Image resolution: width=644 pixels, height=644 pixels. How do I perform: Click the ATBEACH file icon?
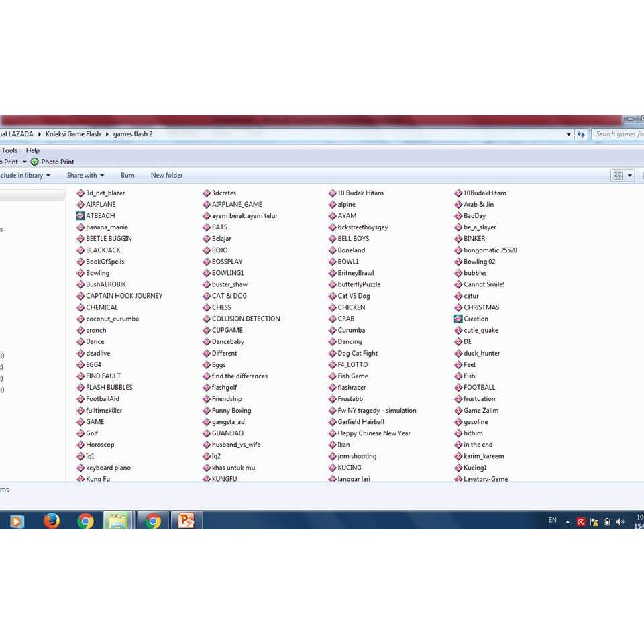click(80, 216)
